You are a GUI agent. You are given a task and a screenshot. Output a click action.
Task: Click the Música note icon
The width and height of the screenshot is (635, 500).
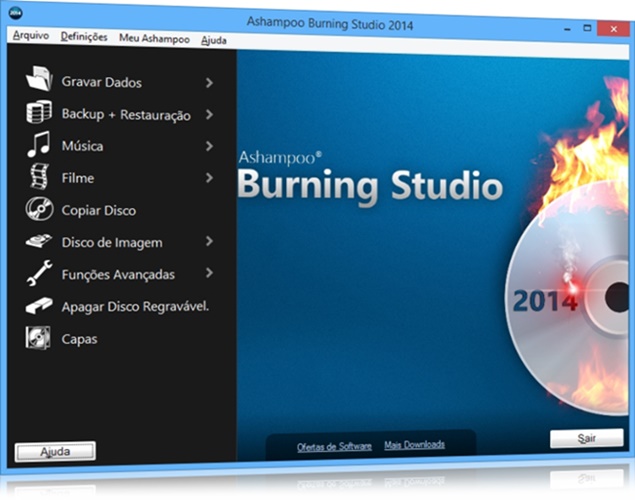(x=38, y=144)
